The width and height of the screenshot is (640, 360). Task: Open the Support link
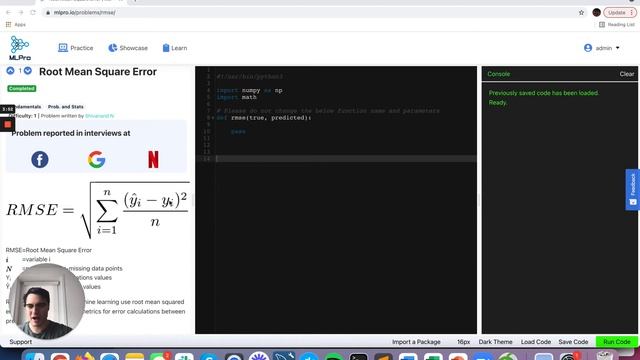coord(20,342)
